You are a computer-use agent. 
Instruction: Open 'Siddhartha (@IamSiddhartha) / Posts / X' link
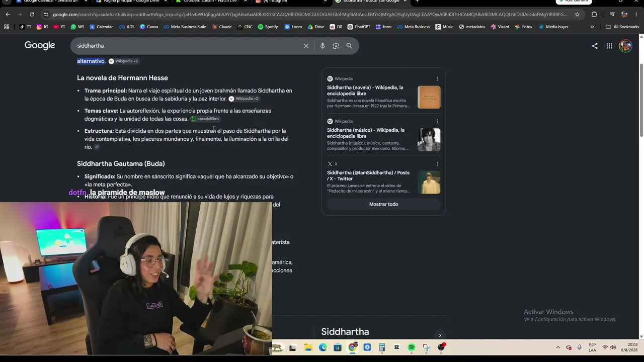[368, 175]
